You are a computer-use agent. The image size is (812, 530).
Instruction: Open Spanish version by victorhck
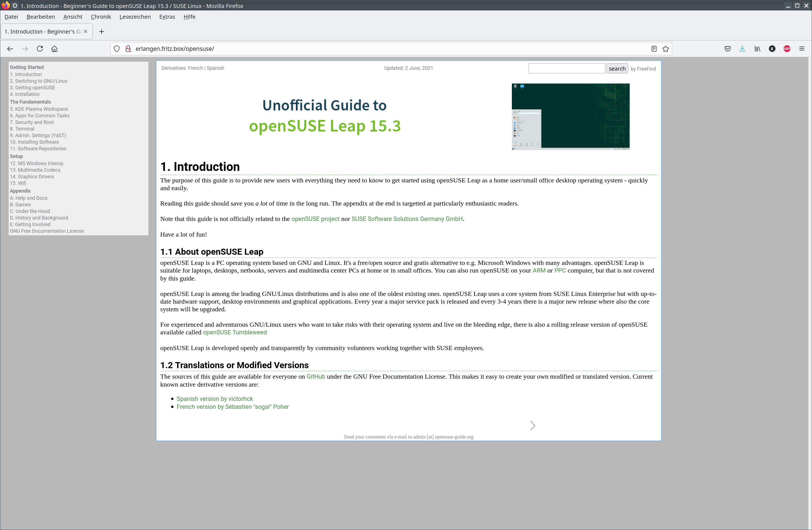pyautogui.click(x=214, y=399)
